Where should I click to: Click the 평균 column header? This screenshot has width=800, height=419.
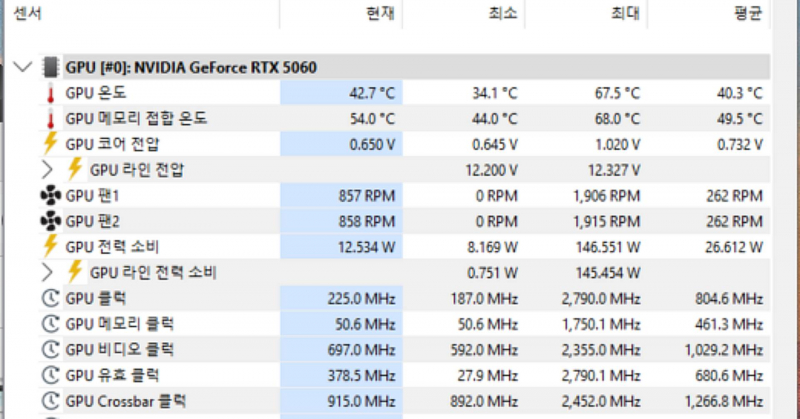(709, 13)
